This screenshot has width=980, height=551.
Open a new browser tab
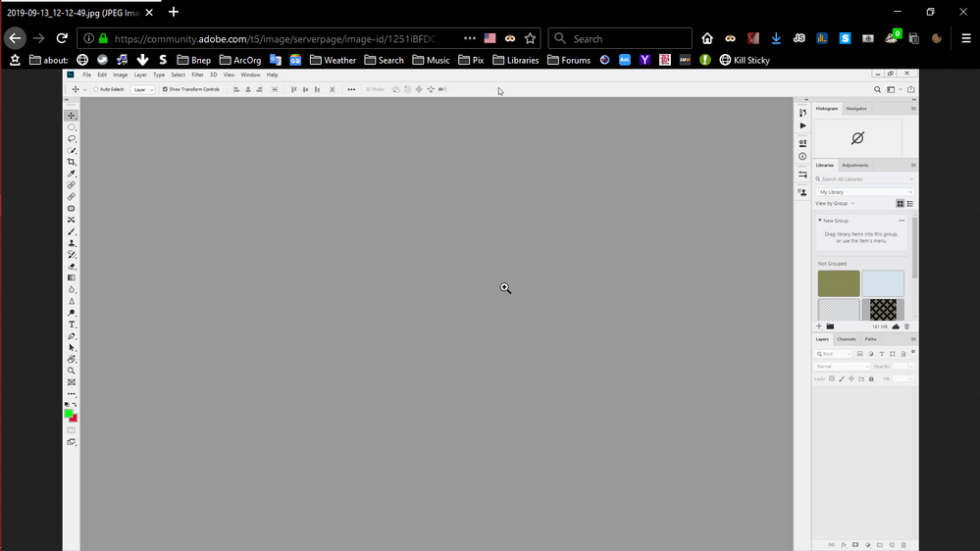tap(173, 12)
